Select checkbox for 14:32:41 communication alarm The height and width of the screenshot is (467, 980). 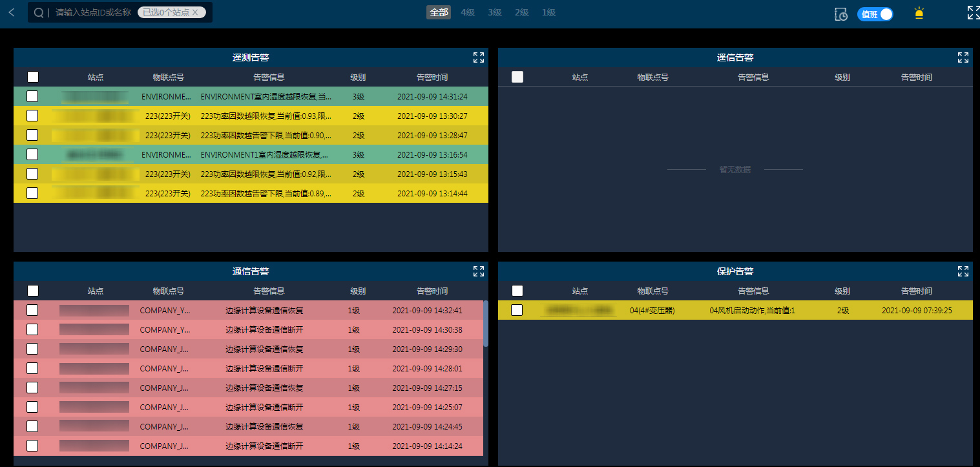[x=32, y=310]
